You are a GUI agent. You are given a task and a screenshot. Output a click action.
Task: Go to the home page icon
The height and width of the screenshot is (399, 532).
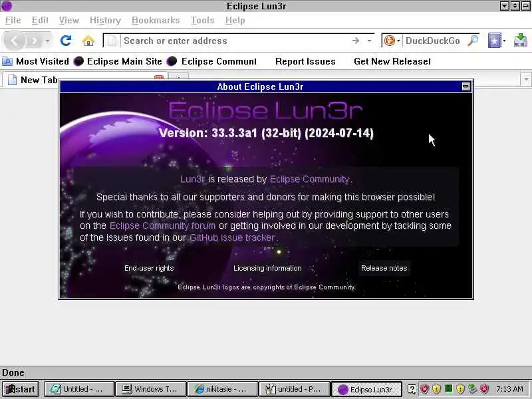[88, 41]
